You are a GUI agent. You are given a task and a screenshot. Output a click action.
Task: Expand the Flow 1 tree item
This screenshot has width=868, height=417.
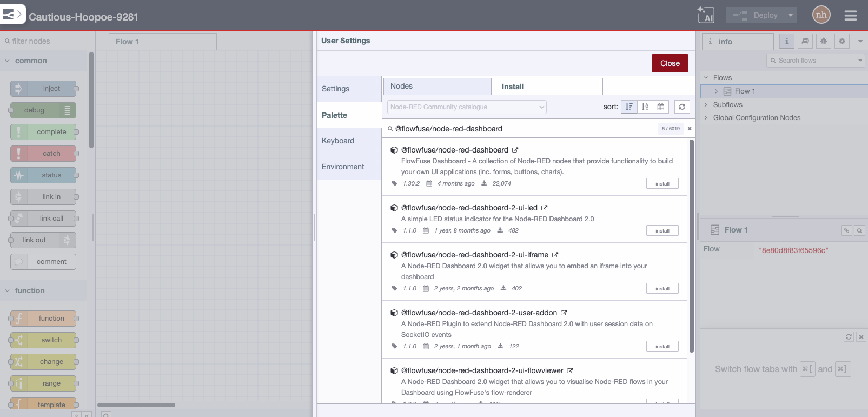click(x=717, y=91)
